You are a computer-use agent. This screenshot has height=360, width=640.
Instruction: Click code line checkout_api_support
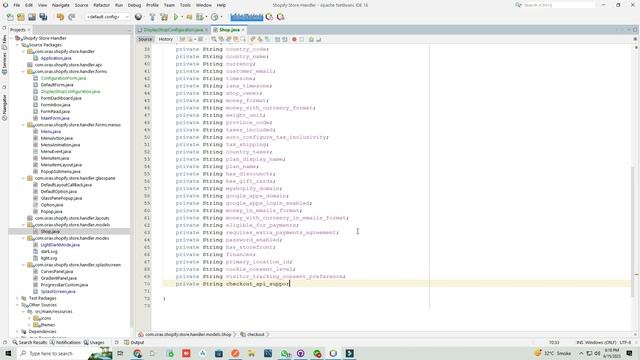(x=233, y=284)
